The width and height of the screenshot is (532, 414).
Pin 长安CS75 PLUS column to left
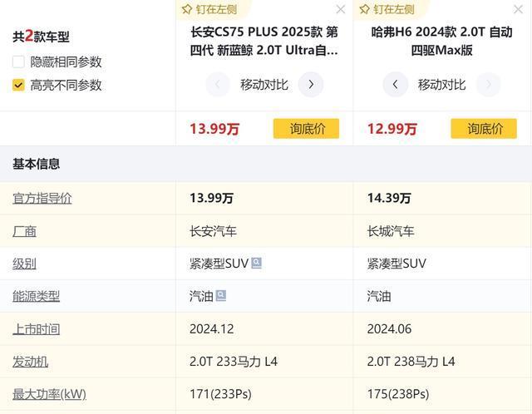coord(209,9)
